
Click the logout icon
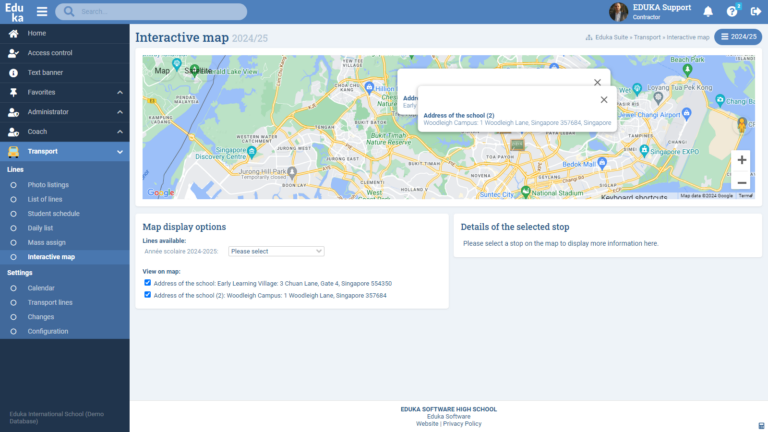coord(755,12)
